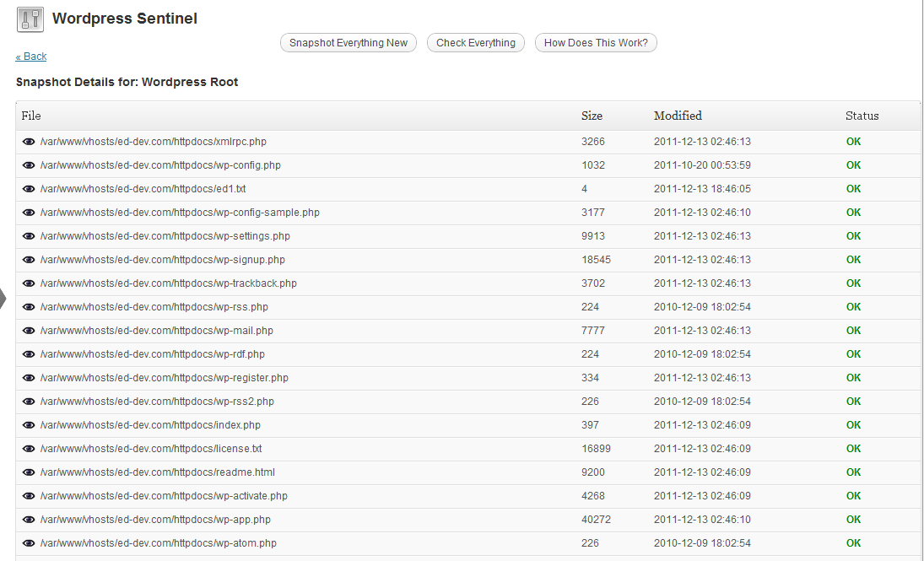
Task: Click OK status for wp-config.php
Action: pos(853,165)
